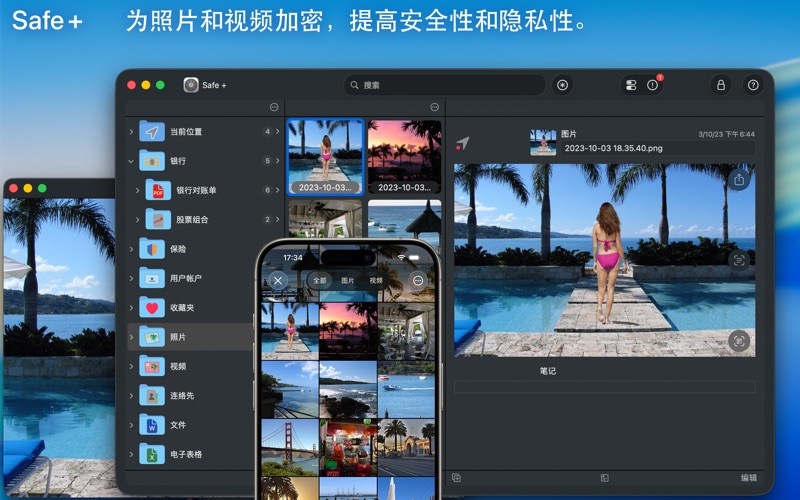Switch to the 图片 tab on the phone
The height and width of the screenshot is (500, 800).
pos(347,281)
